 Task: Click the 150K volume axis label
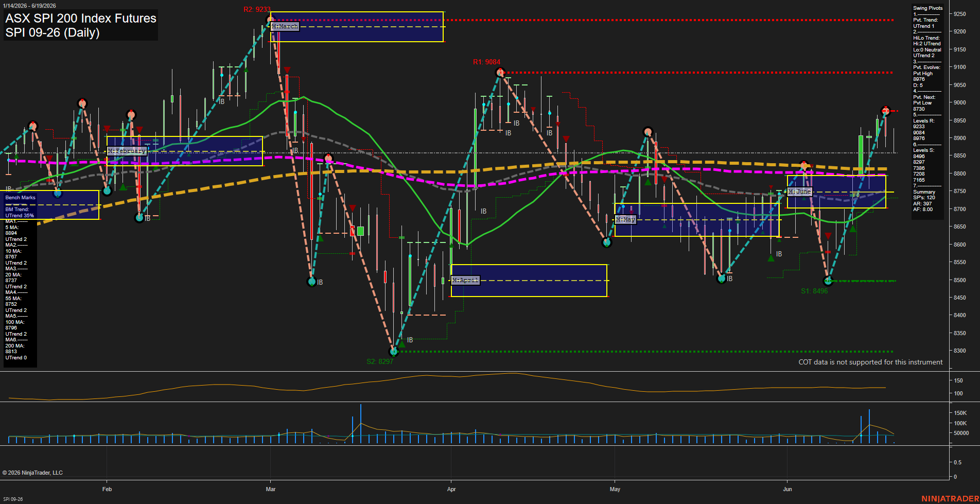coord(960,413)
